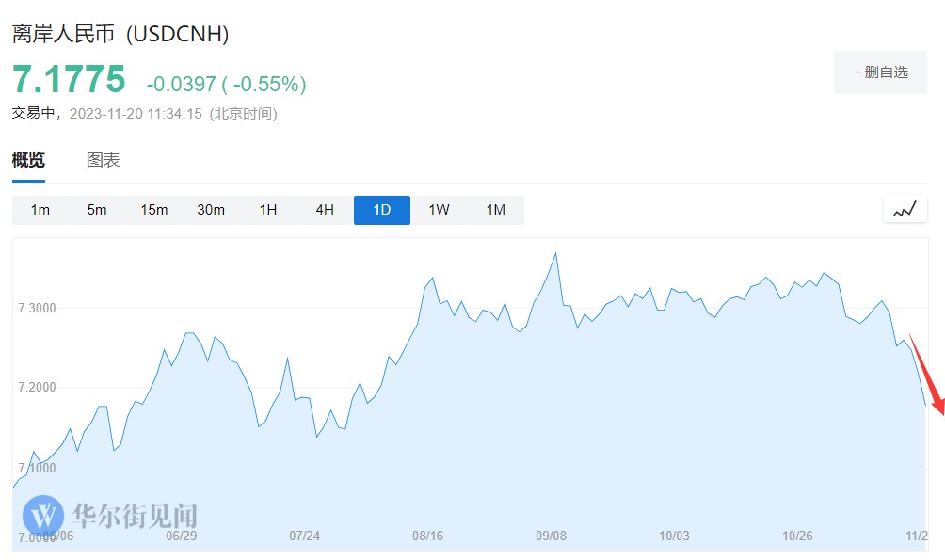
Task: Set chart interval to 1H
Action: tap(268, 210)
